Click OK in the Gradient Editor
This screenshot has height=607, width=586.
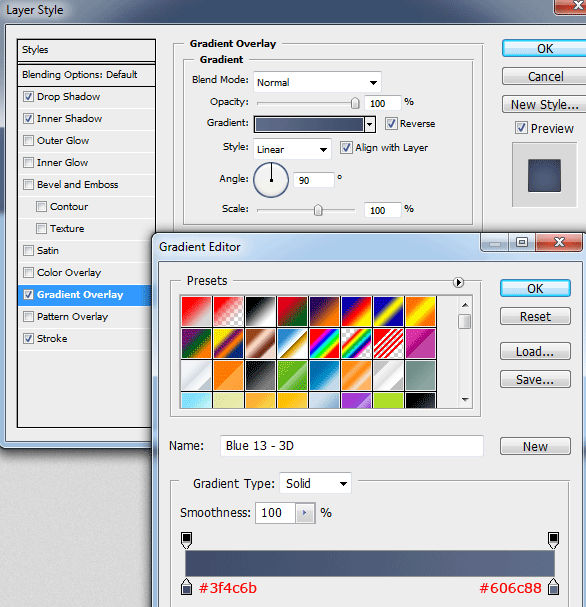tap(535, 288)
